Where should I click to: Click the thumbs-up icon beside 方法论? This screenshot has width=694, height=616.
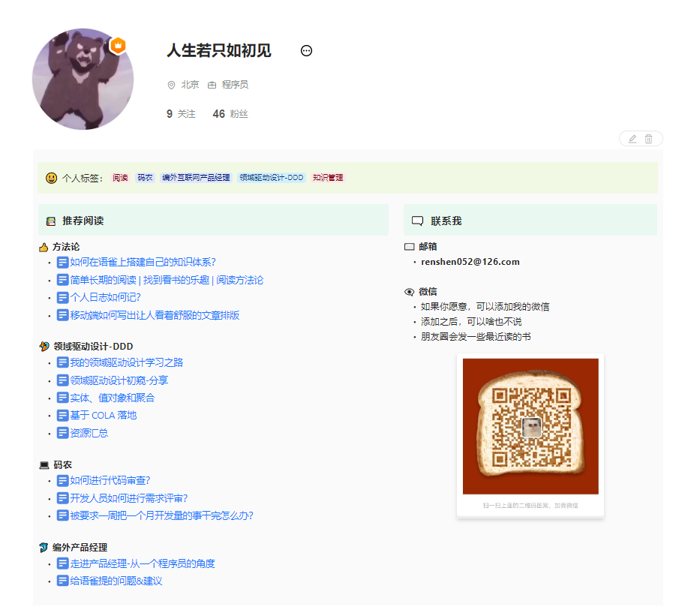click(44, 248)
